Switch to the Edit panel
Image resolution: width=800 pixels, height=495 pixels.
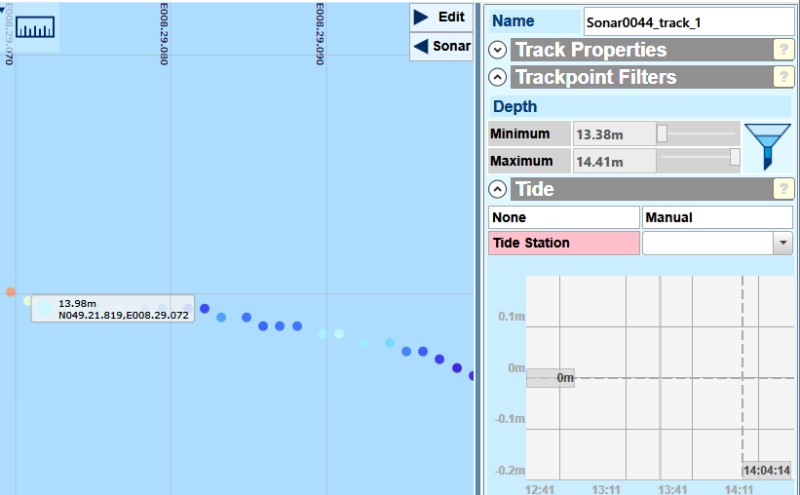click(441, 17)
